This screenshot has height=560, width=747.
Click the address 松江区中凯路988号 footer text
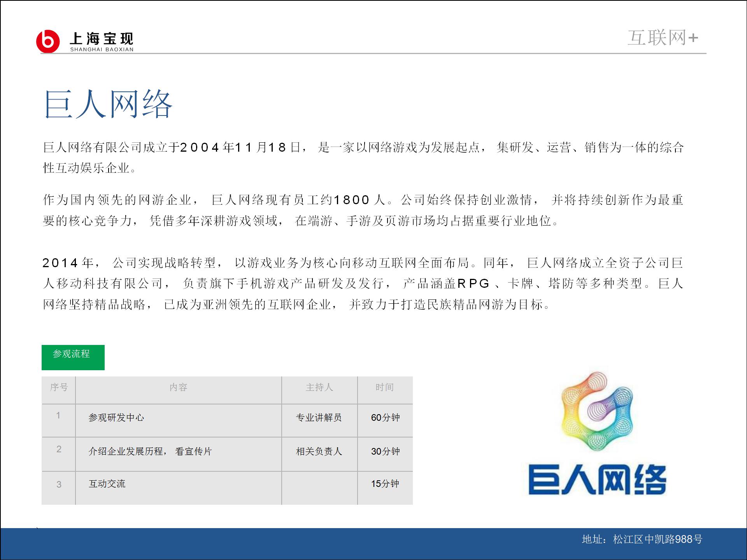(x=642, y=539)
